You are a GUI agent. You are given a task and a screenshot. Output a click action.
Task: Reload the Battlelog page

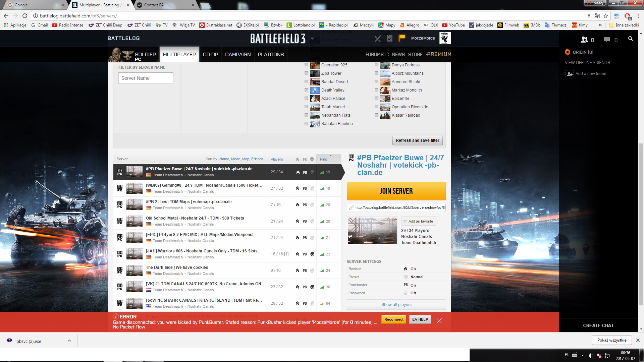(x=25, y=16)
